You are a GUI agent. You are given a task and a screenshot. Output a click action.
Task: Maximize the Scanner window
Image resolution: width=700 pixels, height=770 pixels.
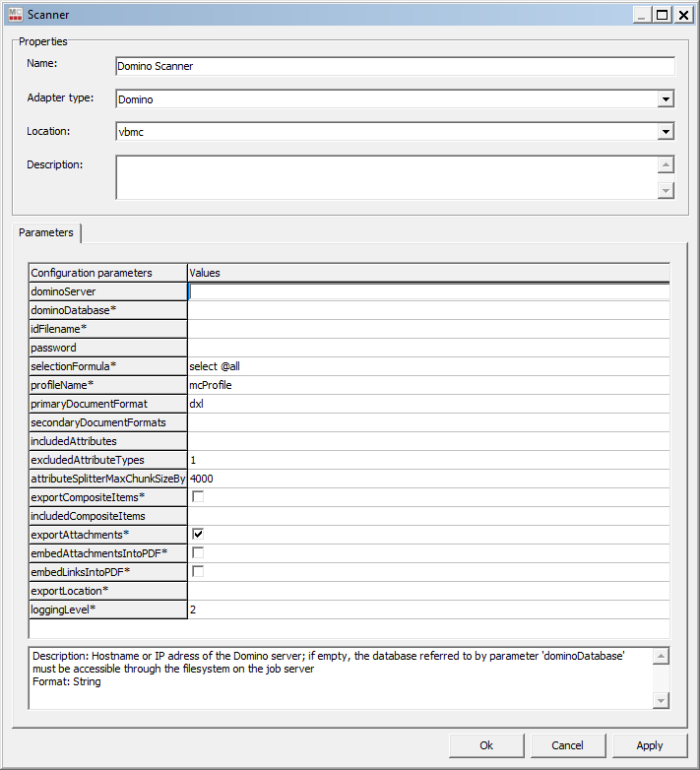(662, 15)
